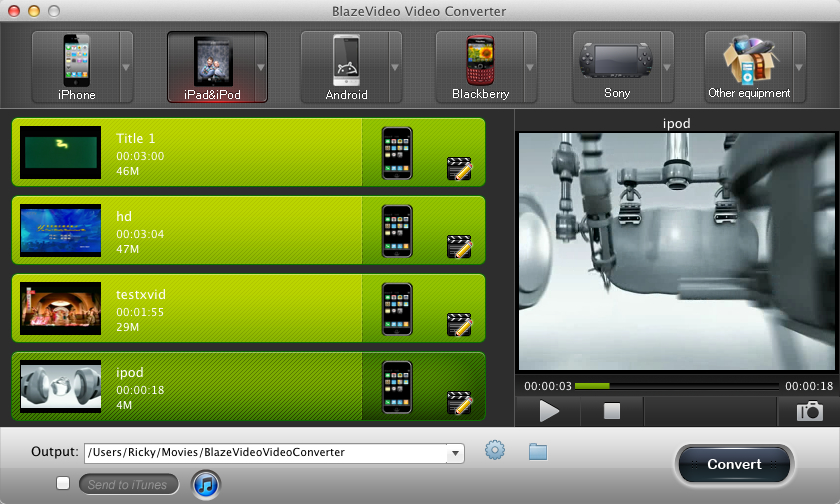The width and height of the screenshot is (840, 504).
Task: Select the Other equipment category
Action: tap(749, 67)
